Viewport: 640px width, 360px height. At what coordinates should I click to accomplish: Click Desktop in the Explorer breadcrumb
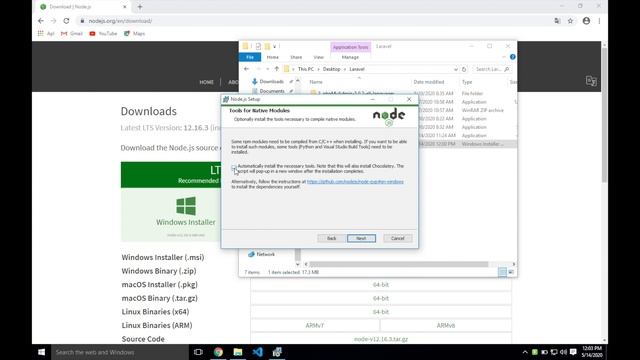pos(331,69)
